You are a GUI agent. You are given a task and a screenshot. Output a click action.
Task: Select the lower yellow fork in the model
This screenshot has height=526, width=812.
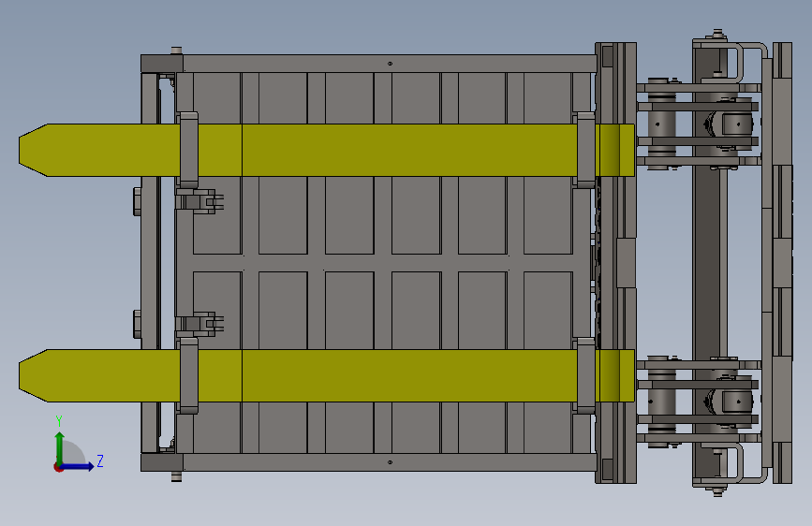coord(327,376)
